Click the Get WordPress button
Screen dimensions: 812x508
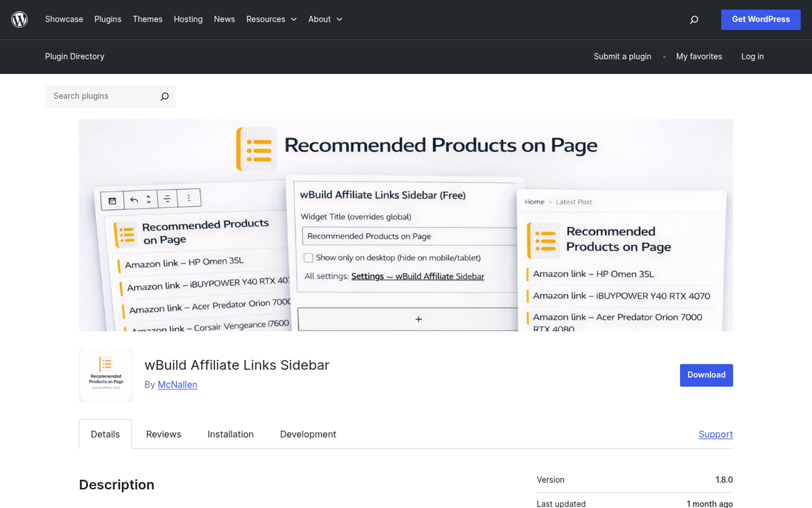761,19
